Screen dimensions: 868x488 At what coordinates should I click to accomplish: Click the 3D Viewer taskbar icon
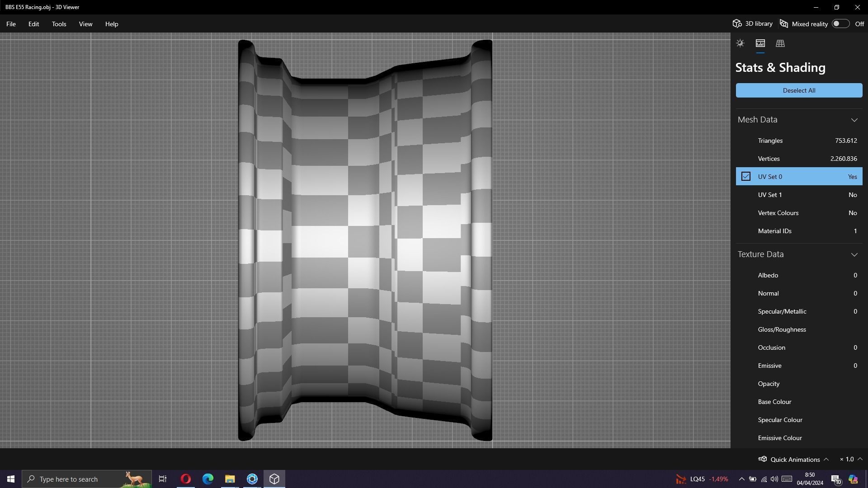[274, 479]
